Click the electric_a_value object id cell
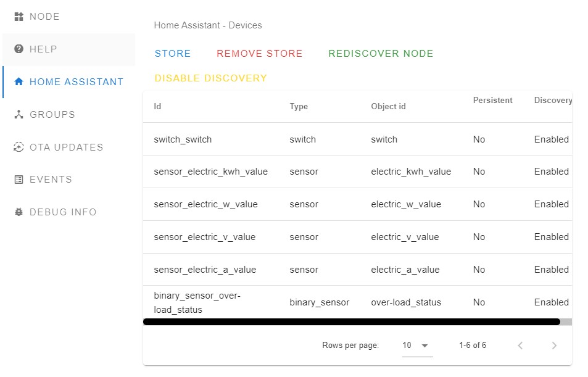 point(405,270)
